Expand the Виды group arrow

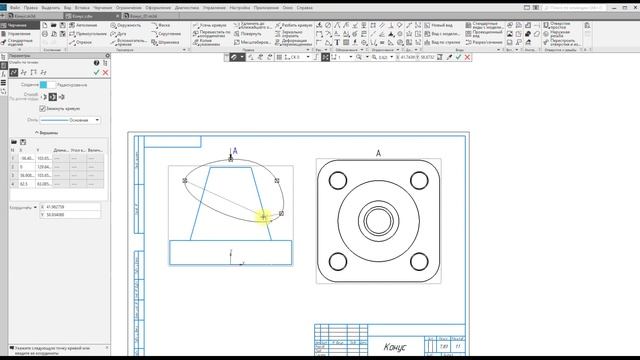(x=498, y=50)
